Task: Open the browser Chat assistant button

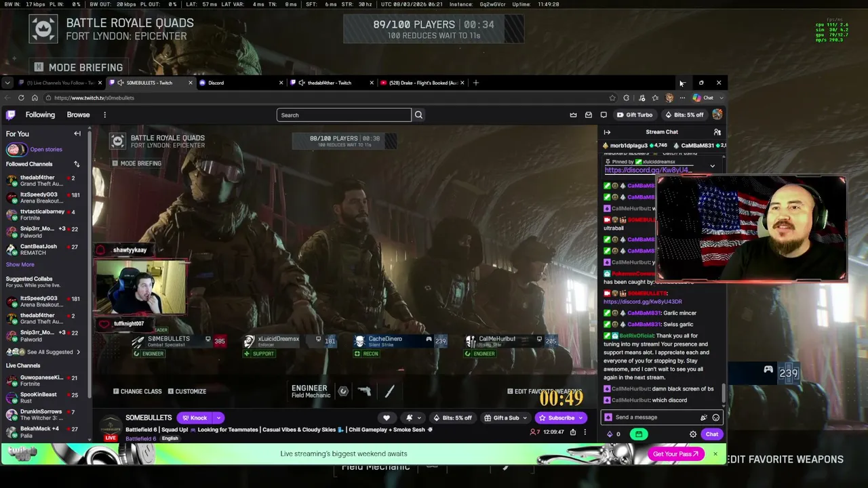Action: coord(703,98)
